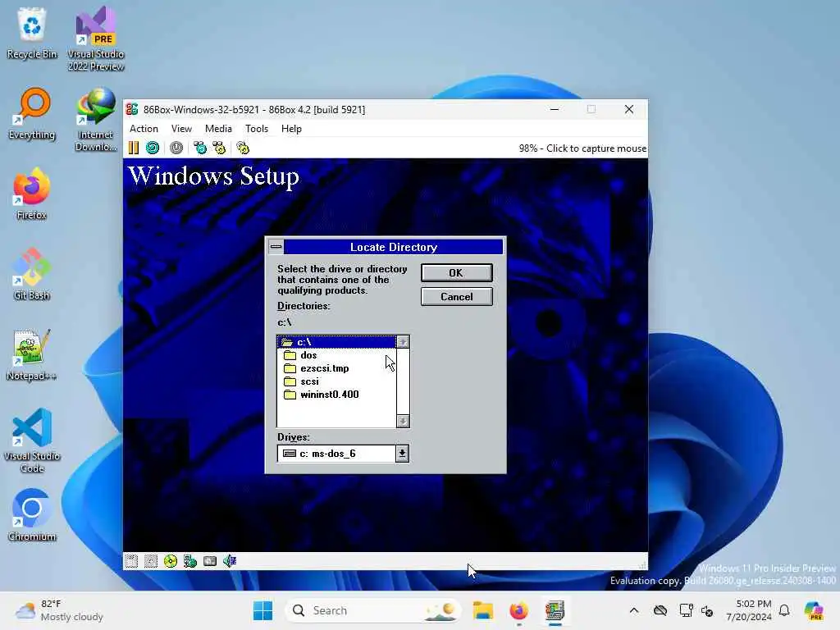Click the Copilot Preview taskbar icon
This screenshot has width=840, height=630.
814,610
